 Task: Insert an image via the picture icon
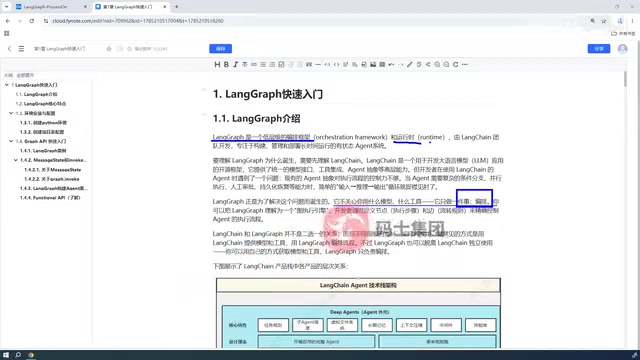(373, 64)
